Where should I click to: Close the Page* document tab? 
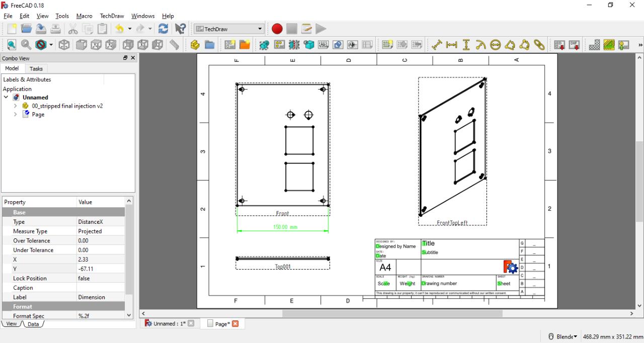(235, 323)
